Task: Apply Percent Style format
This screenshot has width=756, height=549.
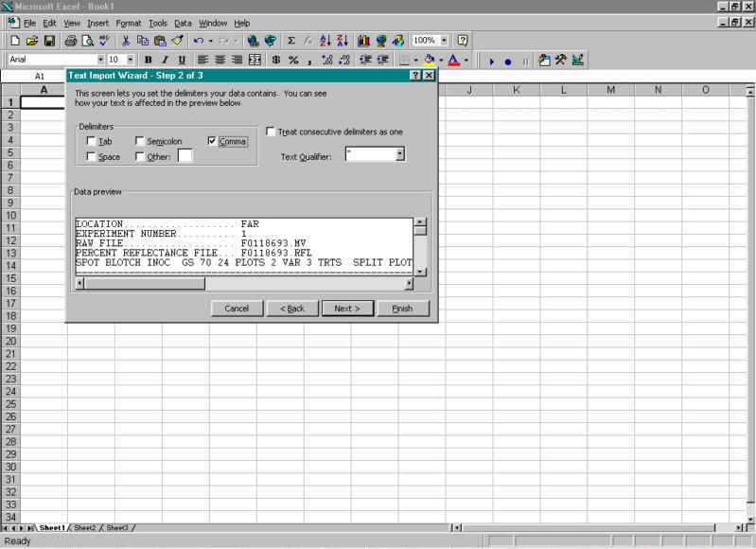Action: tap(293, 60)
